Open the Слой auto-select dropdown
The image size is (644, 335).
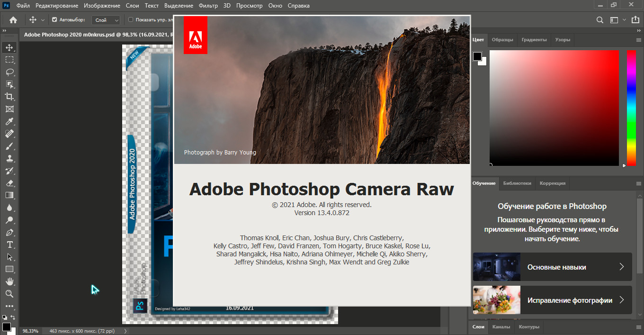[107, 20]
